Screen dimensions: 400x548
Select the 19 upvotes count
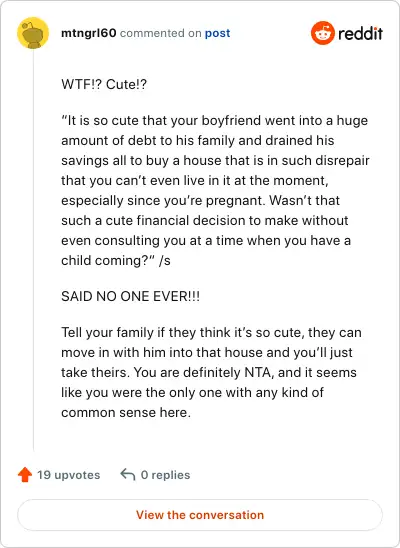click(68, 475)
